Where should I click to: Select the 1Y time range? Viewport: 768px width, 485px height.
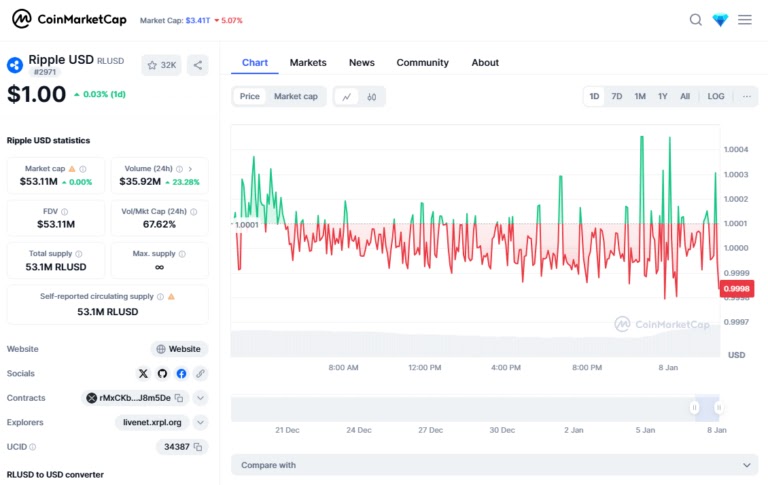click(663, 97)
